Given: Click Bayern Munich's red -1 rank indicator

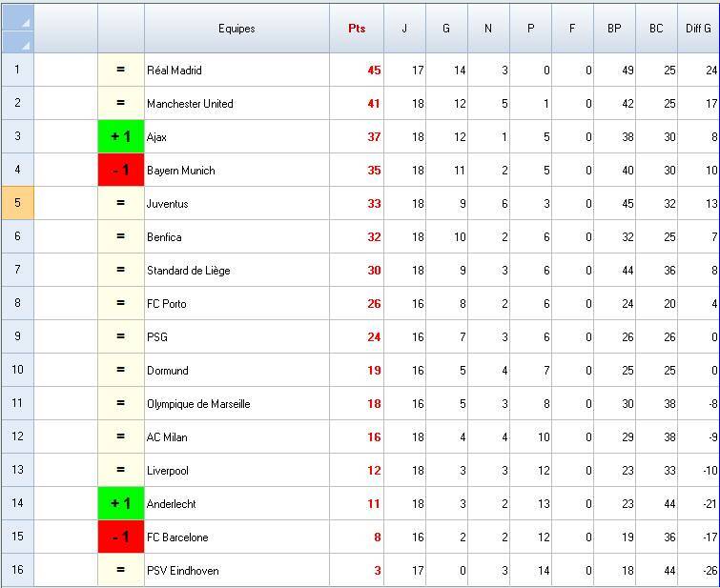Looking at the screenshot, I should [121, 170].
